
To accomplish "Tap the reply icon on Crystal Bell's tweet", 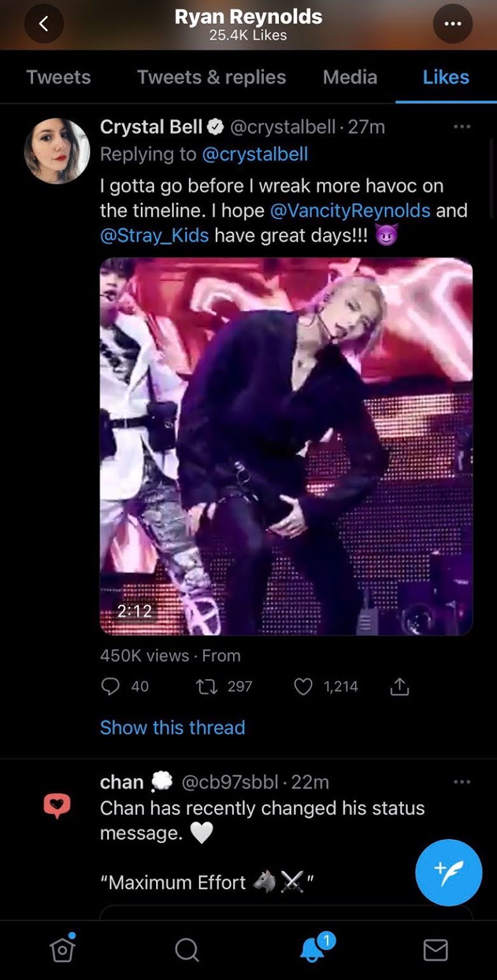I will [x=110, y=686].
